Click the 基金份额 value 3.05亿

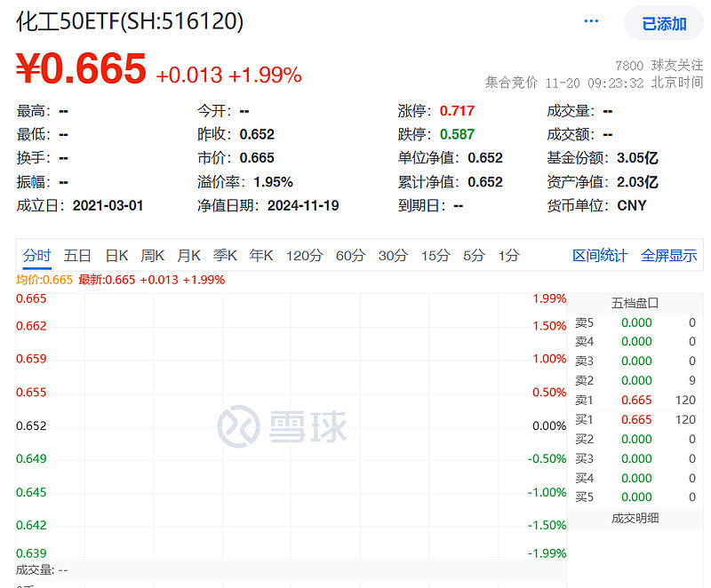pyautogui.click(x=637, y=158)
